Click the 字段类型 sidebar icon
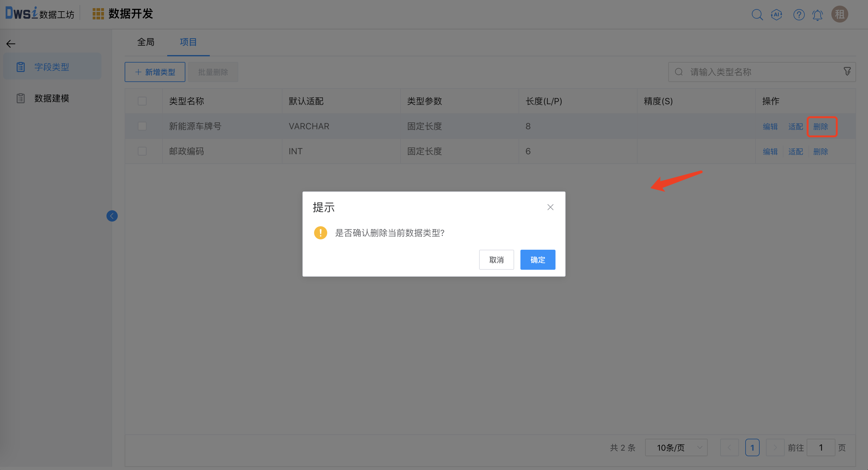This screenshot has height=470, width=868. tap(21, 66)
